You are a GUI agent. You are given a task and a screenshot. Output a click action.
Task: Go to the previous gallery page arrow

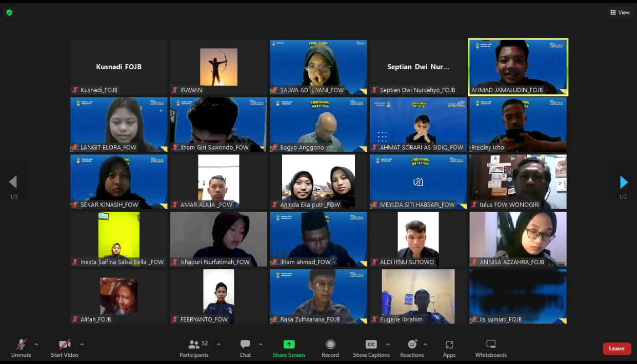point(13,182)
